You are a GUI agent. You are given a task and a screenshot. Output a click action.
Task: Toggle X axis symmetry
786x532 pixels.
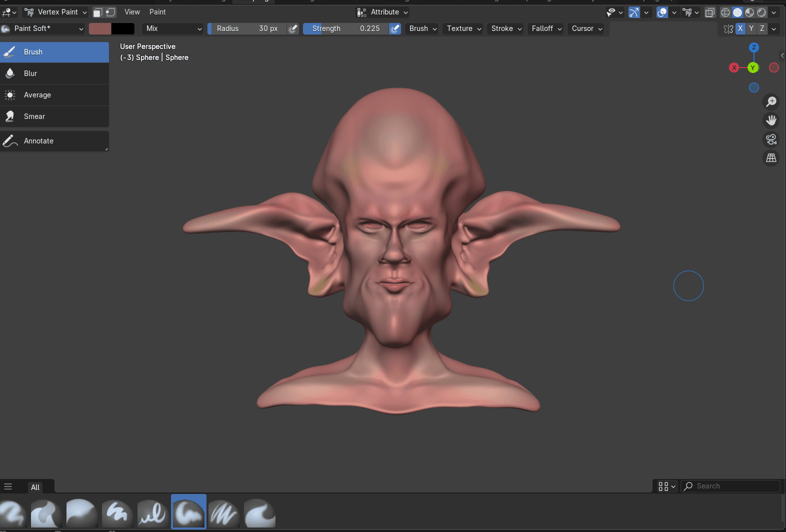[740, 28]
